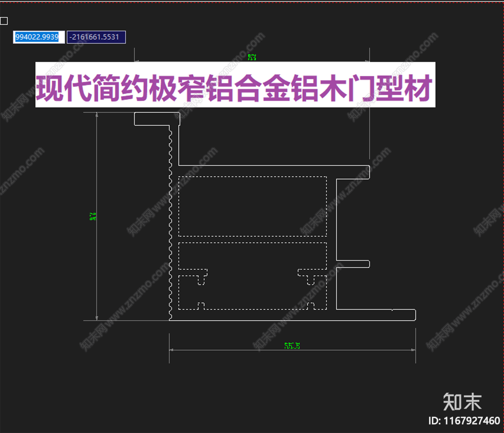The height and width of the screenshot is (433, 504).
Task: Select the wavy serrated edge of the profile
Action: pos(170,223)
